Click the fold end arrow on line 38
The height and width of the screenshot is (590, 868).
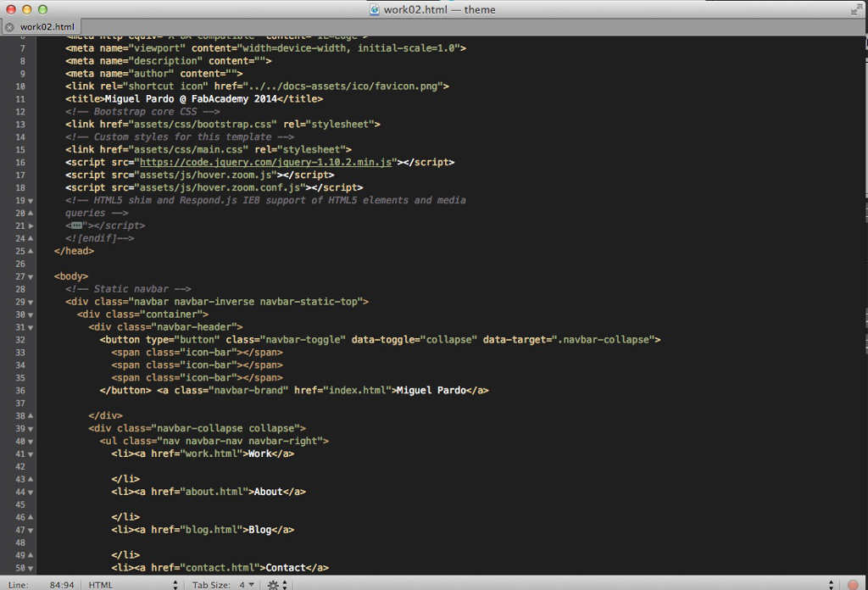(x=31, y=415)
